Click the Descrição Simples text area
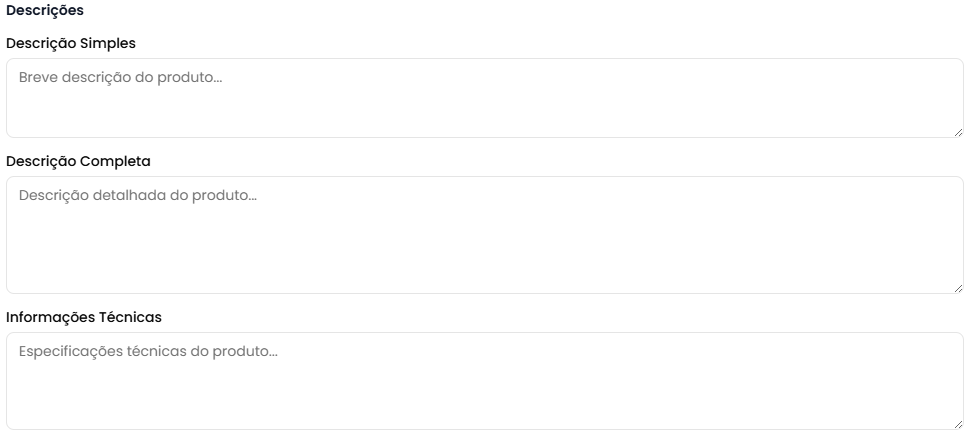The height and width of the screenshot is (446, 980). click(x=485, y=98)
